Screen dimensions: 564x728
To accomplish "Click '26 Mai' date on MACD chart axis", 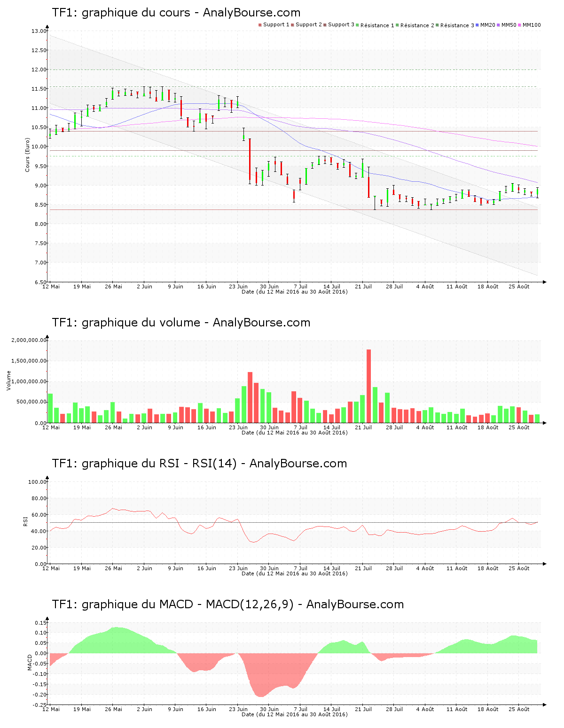I will pyautogui.click(x=113, y=709).
